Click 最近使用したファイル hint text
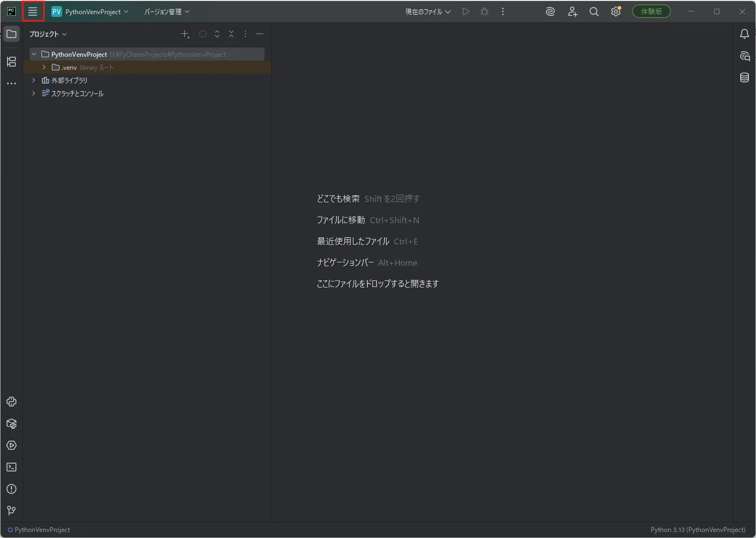Image resolution: width=756 pixels, height=538 pixels. tap(353, 241)
